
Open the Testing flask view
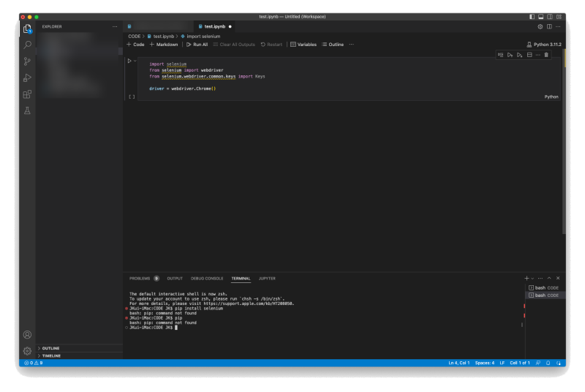[27, 110]
